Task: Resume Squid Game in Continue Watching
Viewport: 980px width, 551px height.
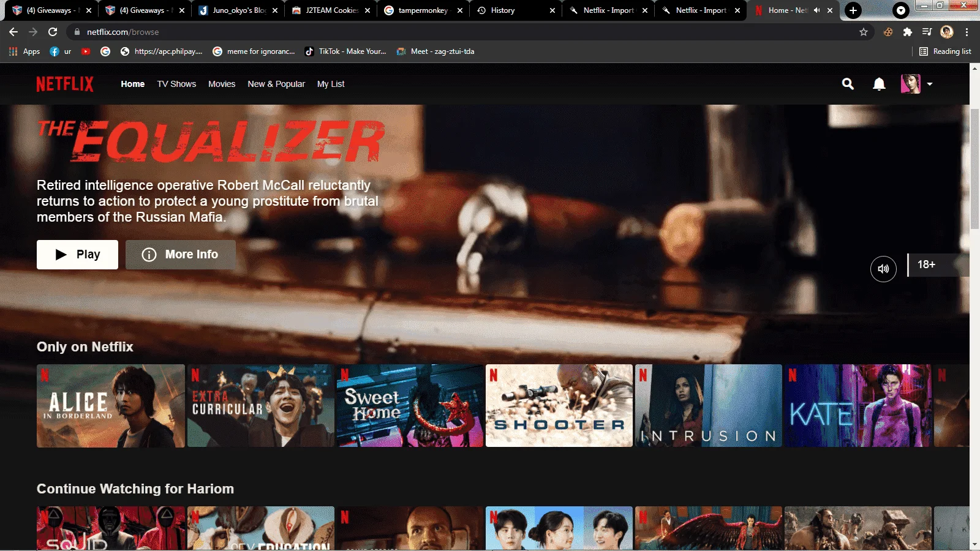Action: click(111, 528)
